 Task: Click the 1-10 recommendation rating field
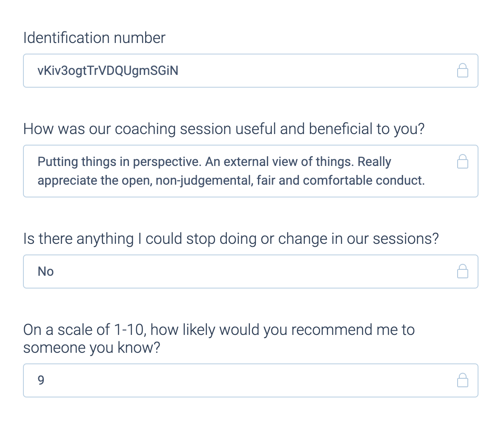coord(238,380)
